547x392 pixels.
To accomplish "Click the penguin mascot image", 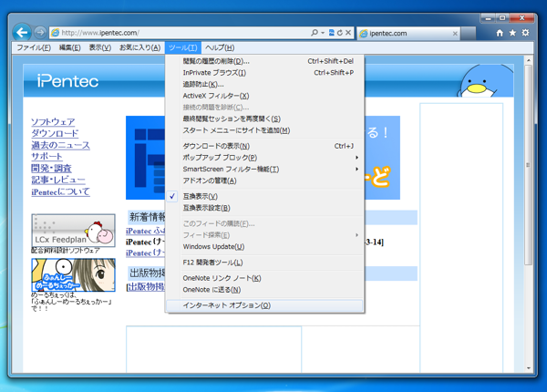I will 484,81.
